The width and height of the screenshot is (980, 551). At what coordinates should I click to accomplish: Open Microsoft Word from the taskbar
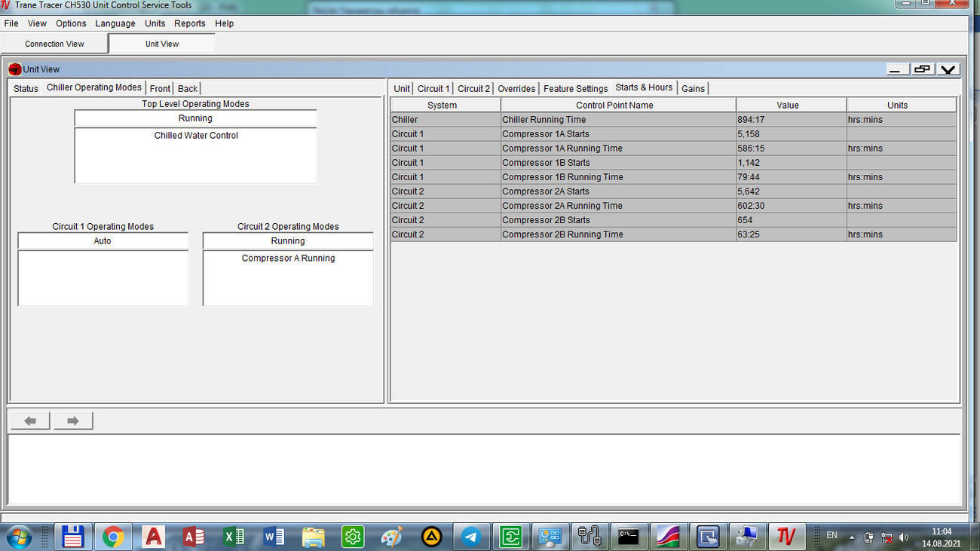pos(274,537)
